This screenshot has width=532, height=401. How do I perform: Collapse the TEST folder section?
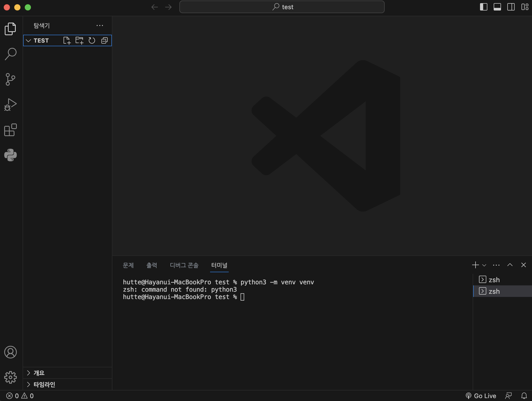point(28,40)
